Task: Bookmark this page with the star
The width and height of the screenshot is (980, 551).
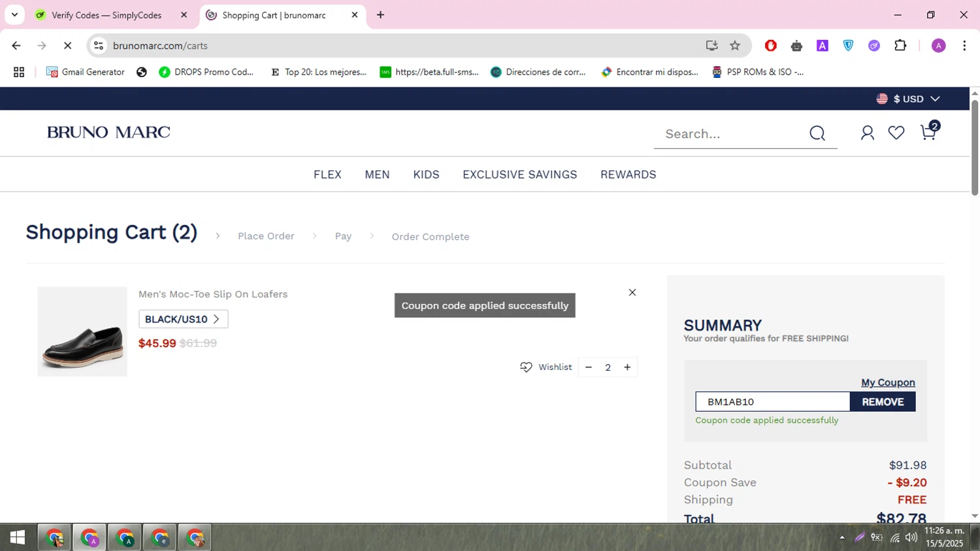Action: (735, 45)
